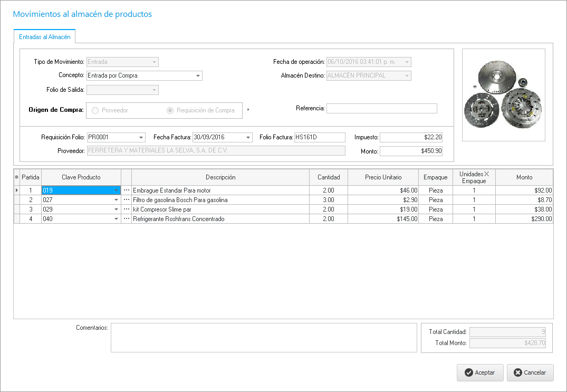Image resolution: width=567 pixels, height=392 pixels.
Task: Open the Concepto dropdown
Action: (x=198, y=76)
